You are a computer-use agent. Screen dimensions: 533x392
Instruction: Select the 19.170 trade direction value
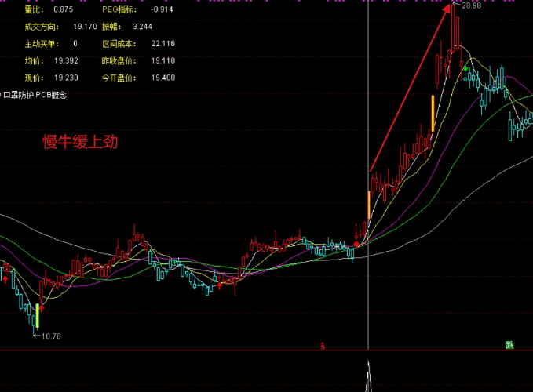(x=85, y=27)
